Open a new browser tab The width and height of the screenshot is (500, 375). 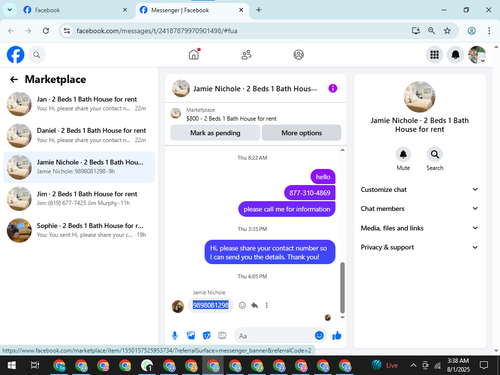259,10
